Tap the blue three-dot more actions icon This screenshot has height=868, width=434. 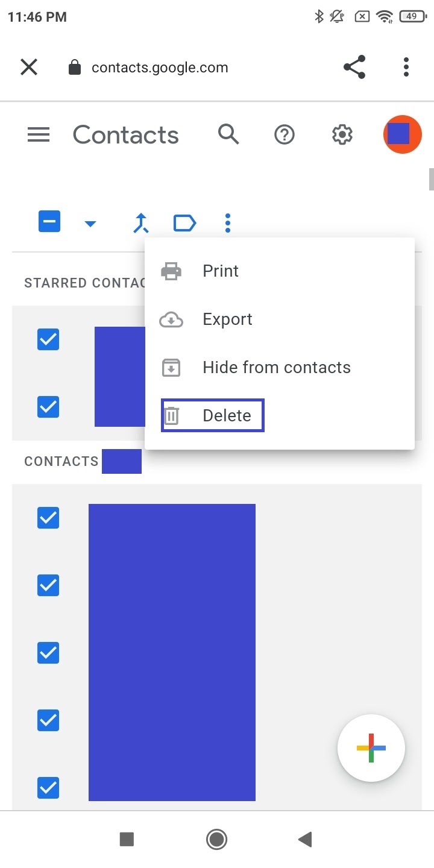(227, 223)
